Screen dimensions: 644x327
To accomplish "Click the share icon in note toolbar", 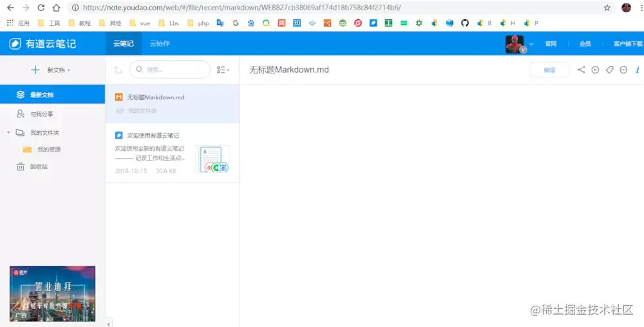I will tap(581, 70).
